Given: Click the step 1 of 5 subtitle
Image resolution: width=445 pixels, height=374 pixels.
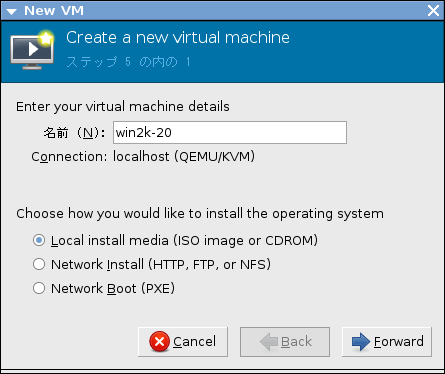Looking at the screenshot, I should 128,62.
